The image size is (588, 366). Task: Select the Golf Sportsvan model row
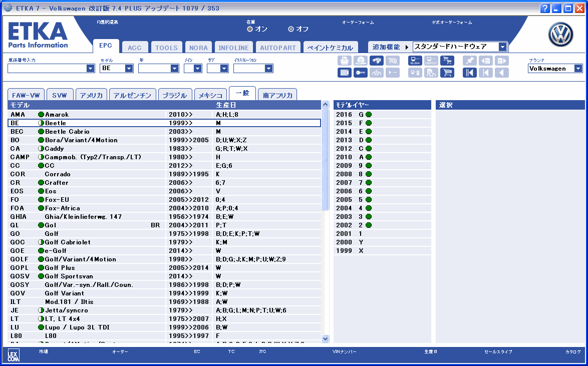pos(164,276)
